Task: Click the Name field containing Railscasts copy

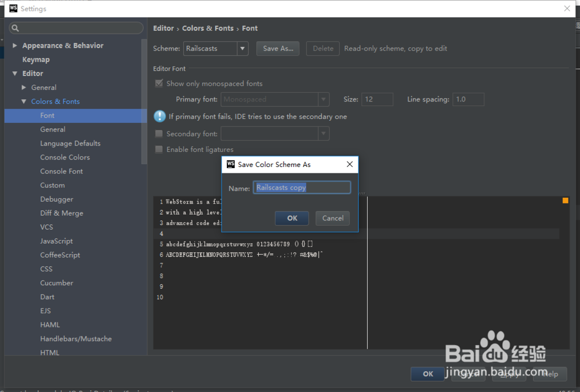Action: pos(302,187)
